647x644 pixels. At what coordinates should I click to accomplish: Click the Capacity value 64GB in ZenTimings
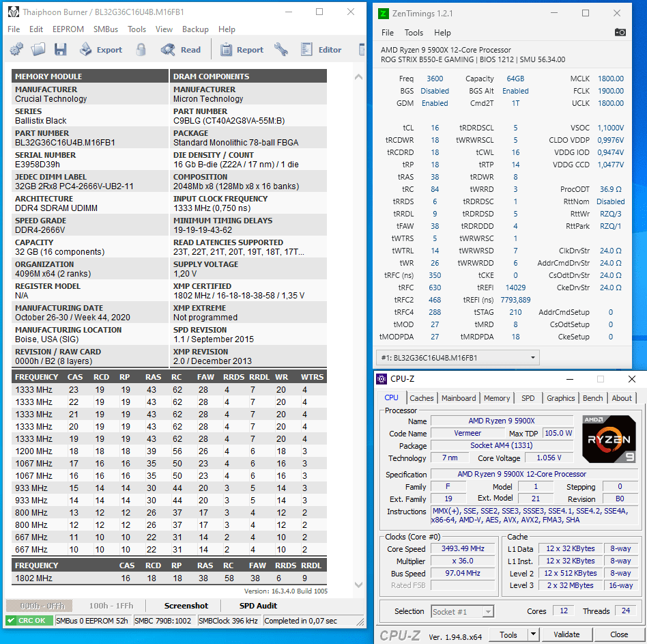[x=515, y=79]
